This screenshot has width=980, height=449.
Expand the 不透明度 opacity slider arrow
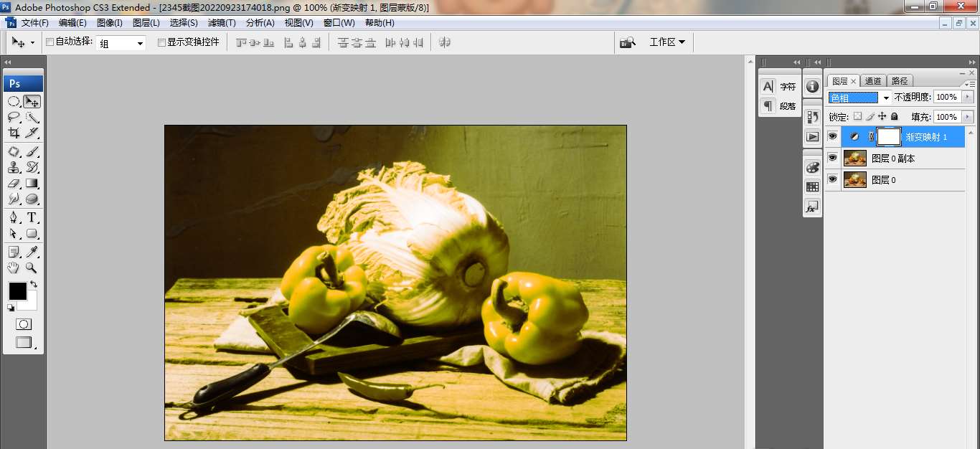pos(967,98)
